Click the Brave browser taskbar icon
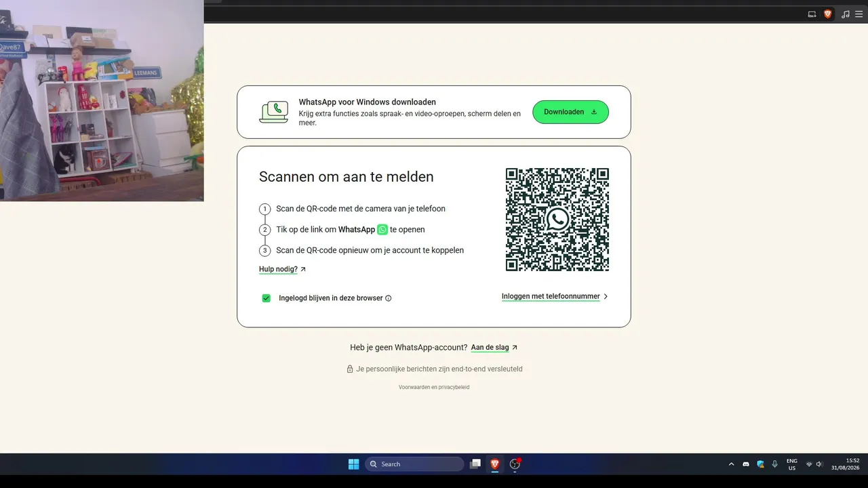 (x=495, y=464)
